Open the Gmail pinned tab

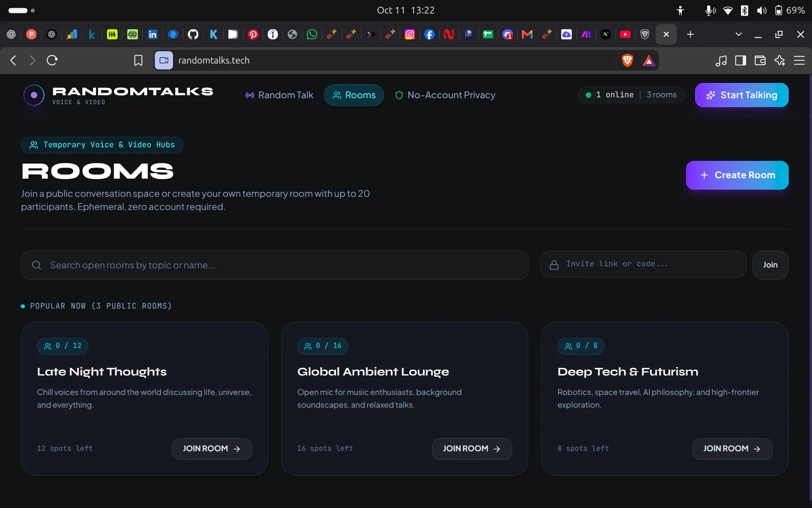click(x=527, y=34)
